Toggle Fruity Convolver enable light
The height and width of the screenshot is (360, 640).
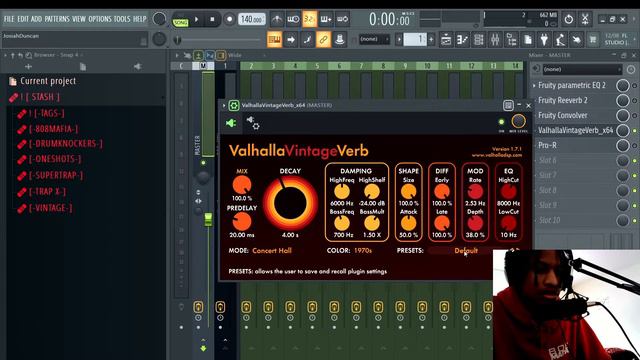tap(635, 116)
